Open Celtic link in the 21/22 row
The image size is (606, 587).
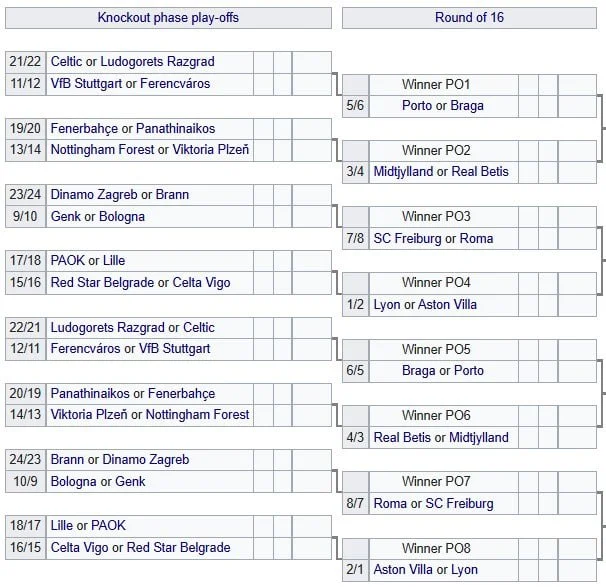coord(67,62)
